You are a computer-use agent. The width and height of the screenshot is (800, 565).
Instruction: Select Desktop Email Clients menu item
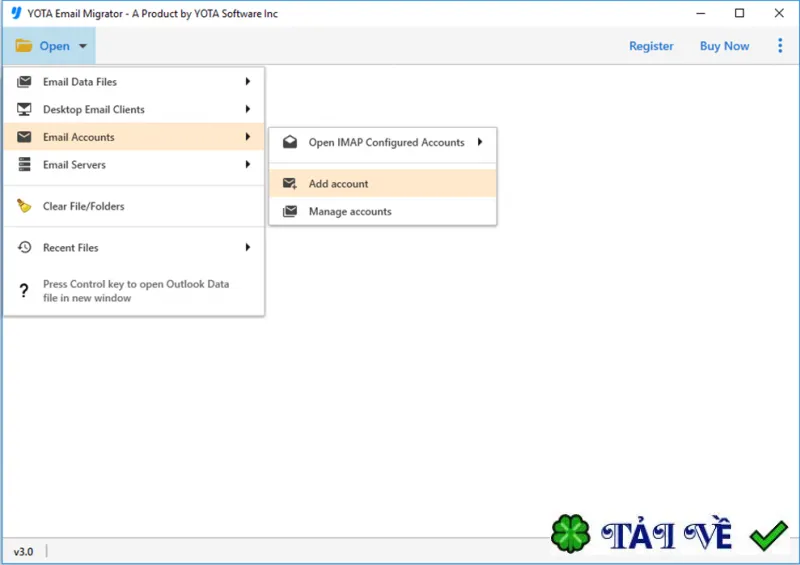click(x=134, y=109)
